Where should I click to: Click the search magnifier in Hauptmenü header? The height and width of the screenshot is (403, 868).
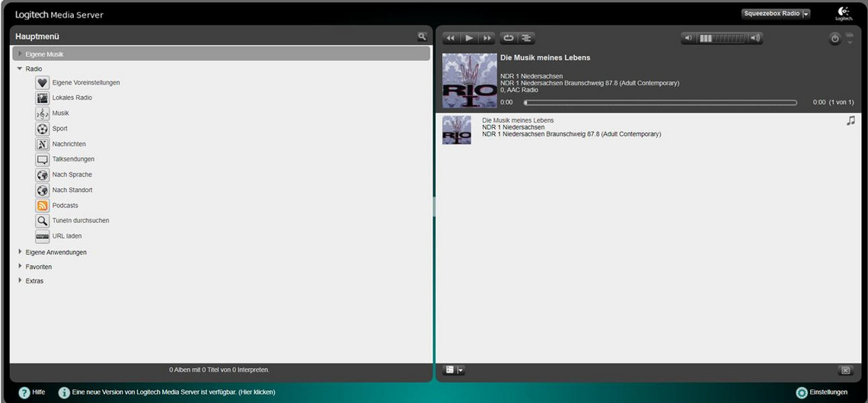(x=422, y=37)
